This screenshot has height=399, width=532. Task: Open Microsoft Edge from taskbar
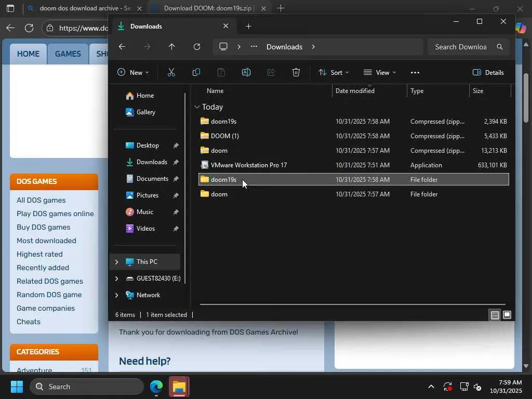pyautogui.click(x=156, y=387)
